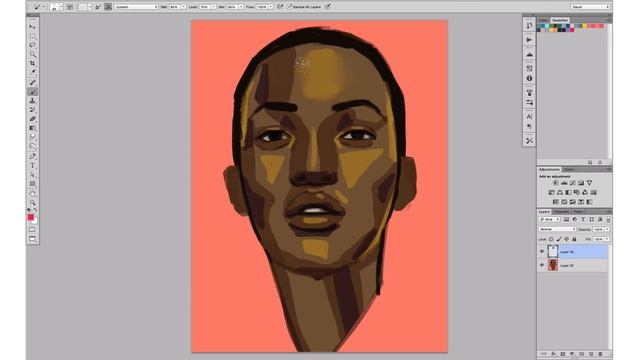Open the Custom brush combination dropdown
The width and height of the screenshot is (640, 360).
tap(136, 7)
